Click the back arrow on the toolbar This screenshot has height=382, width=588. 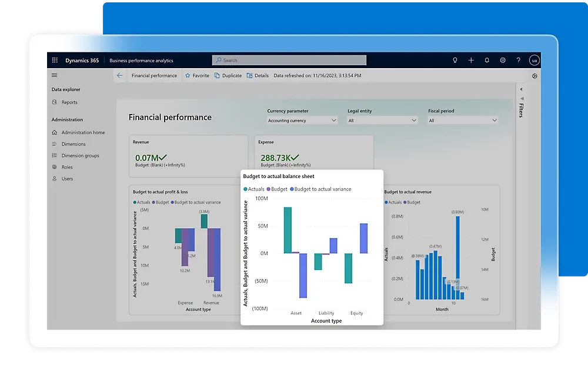119,75
